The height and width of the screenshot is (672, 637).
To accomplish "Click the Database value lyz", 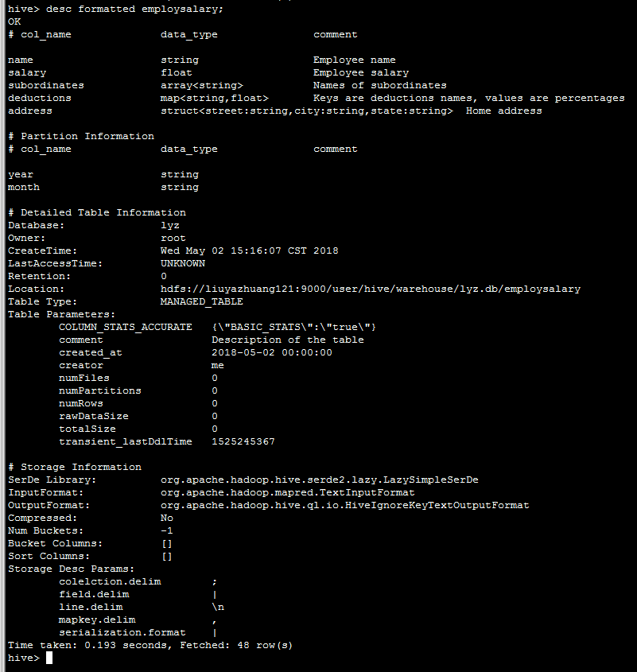I will coord(169,225).
